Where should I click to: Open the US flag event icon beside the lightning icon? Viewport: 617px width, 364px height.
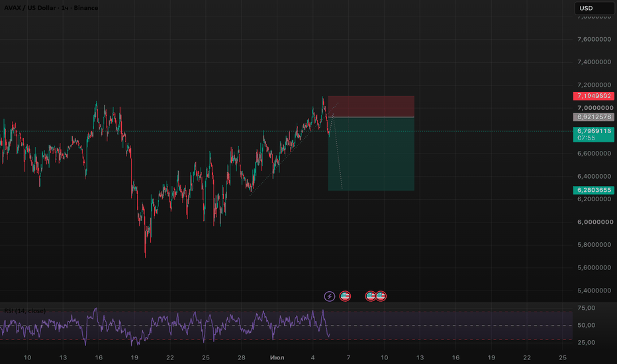click(345, 296)
